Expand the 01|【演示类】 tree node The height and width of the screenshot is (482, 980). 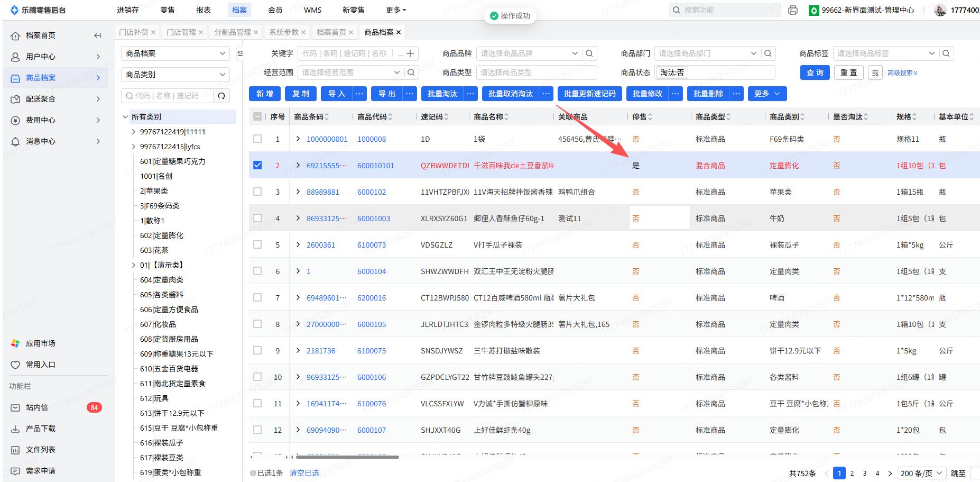133,265
